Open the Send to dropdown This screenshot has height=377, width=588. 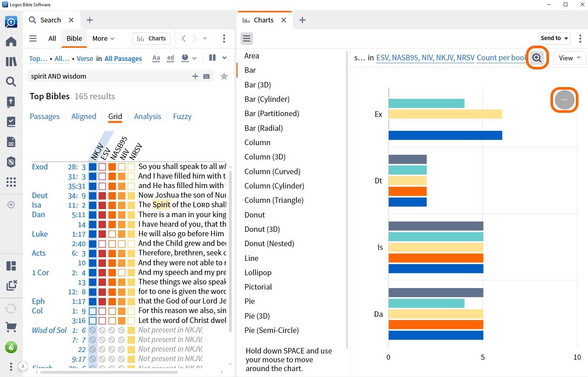coord(554,38)
